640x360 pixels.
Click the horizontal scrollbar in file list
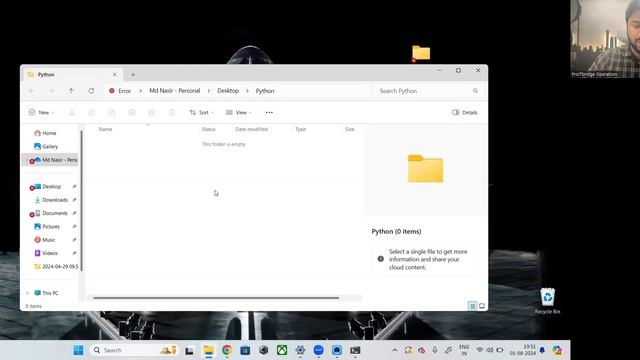[x=216, y=298]
